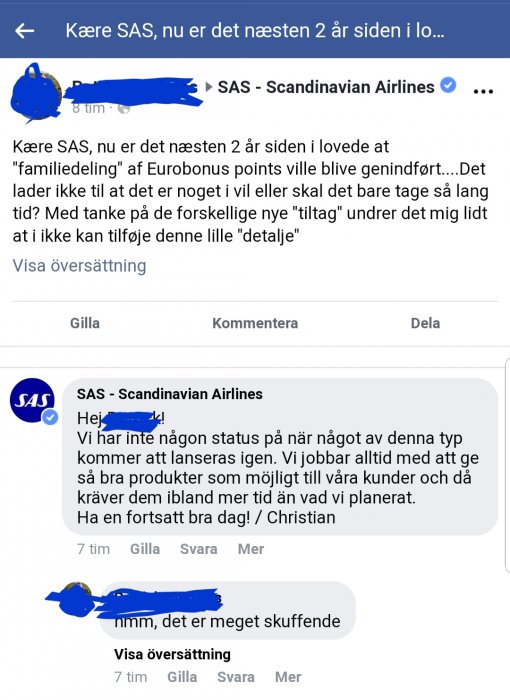Open reply author's small profile picture

tap(77, 597)
